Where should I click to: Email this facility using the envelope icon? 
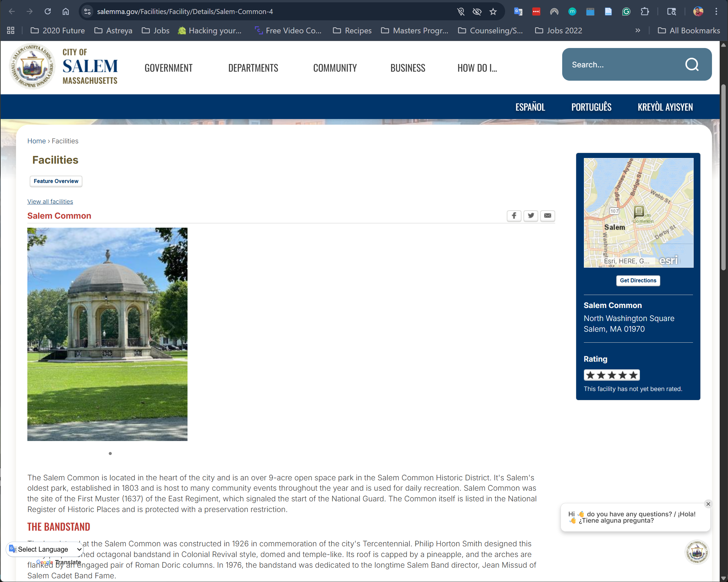[548, 216]
